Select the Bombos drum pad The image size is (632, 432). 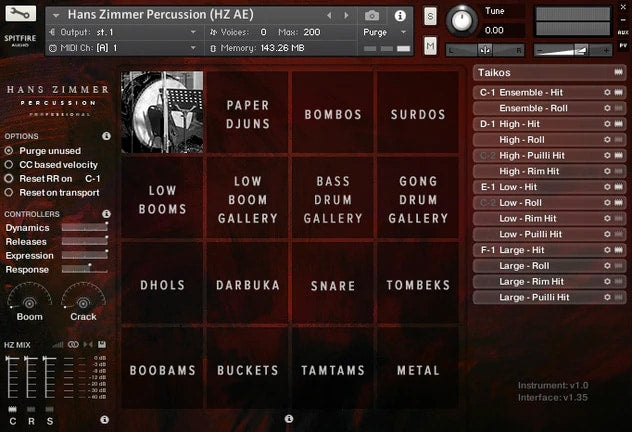click(333, 115)
